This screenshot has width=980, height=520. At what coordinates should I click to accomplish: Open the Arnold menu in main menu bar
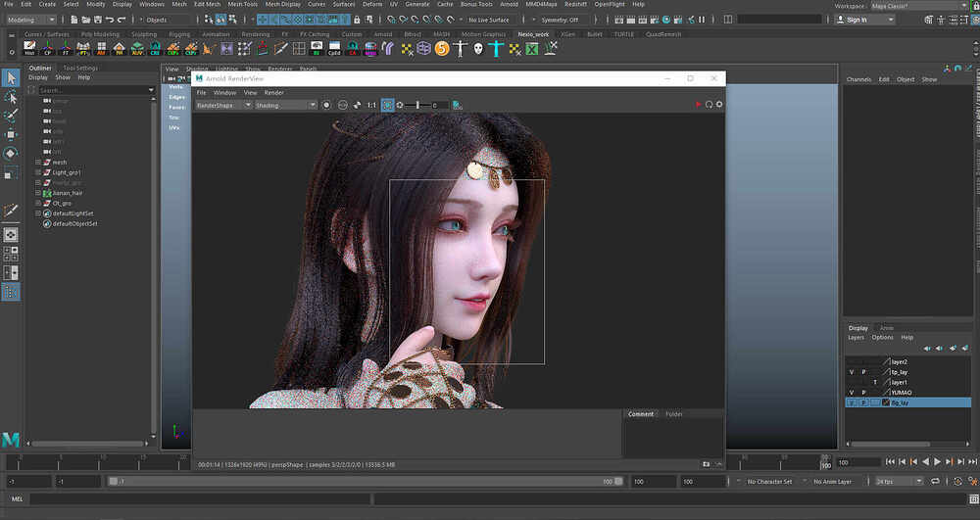pos(509,4)
